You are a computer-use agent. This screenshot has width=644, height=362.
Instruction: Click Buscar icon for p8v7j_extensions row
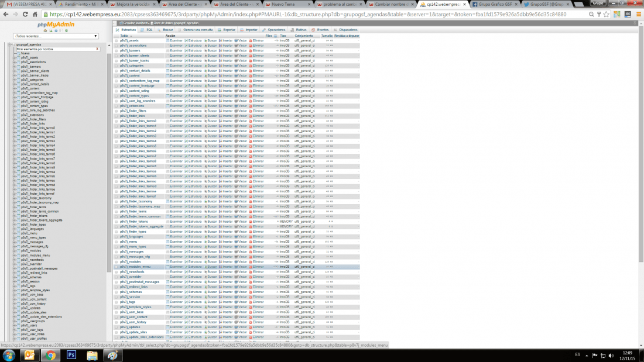(205, 106)
